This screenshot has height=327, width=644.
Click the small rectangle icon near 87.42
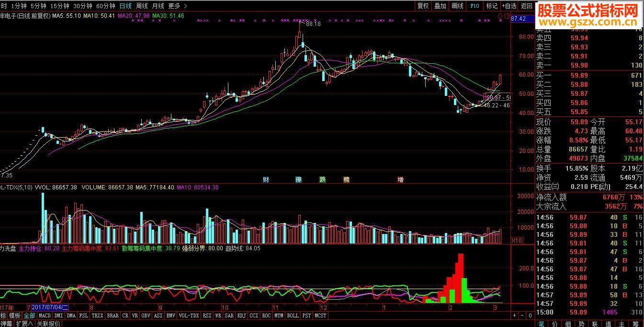507,16
